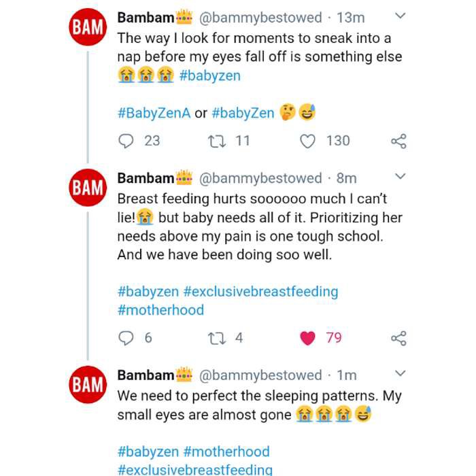This screenshot has height=476, width=476.
Task: Like the tweet with 130 likes
Action: coord(309,141)
